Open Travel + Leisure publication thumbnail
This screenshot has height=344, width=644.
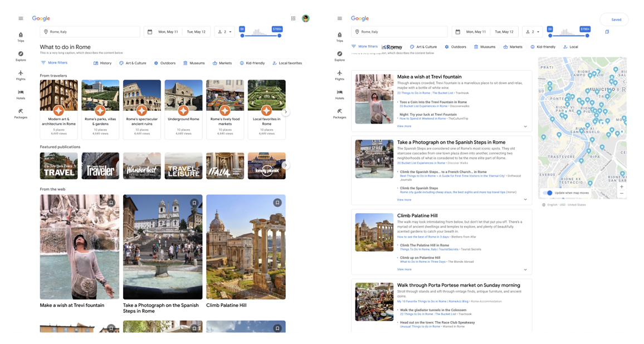click(x=183, y=166)
